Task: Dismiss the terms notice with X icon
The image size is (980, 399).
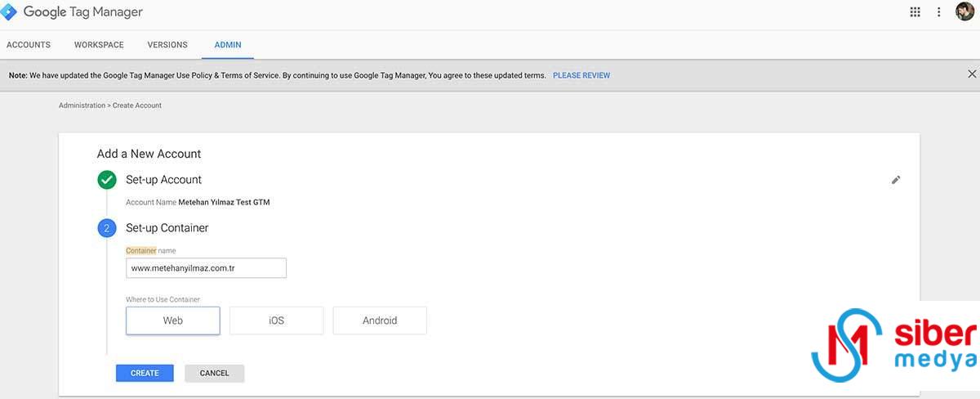Action: click(x=972, y=74)
